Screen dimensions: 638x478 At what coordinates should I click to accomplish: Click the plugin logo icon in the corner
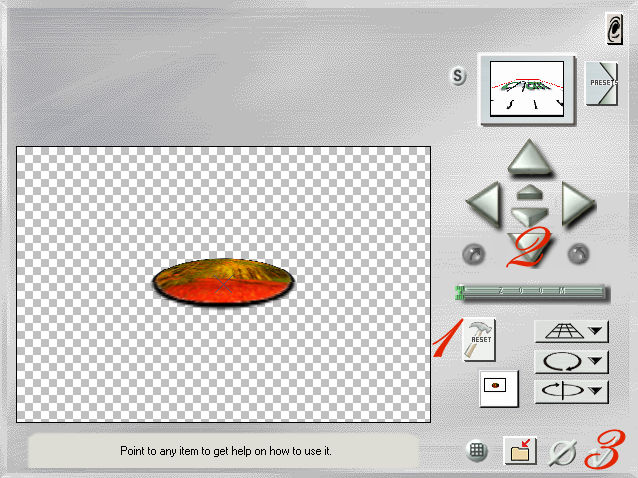(x=614, y=28)
